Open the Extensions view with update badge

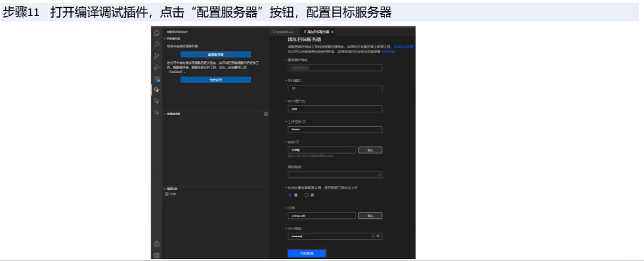pos(156,78)
